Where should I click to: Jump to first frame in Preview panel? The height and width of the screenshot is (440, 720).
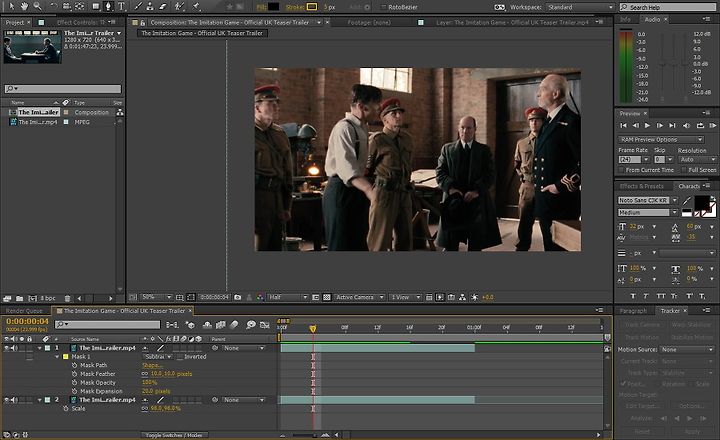click(623, 125)
